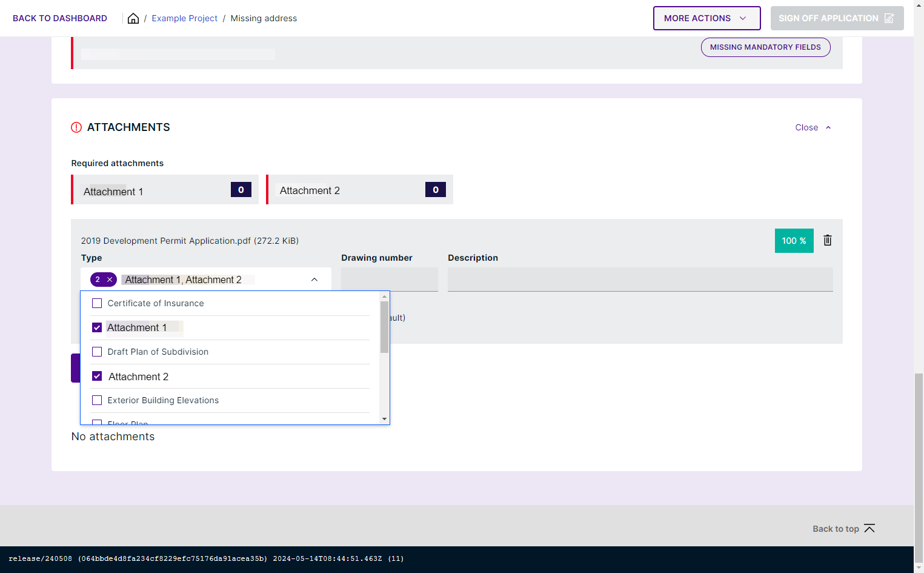924x573 pixels.
Task: Go to home via house icon
Action: click(133, 18)
